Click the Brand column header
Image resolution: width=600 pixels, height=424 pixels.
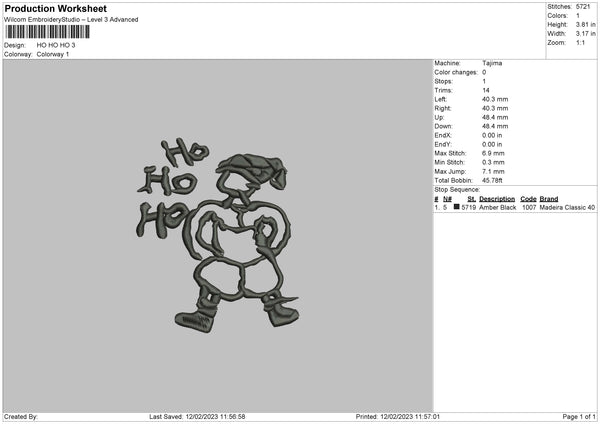point(549,199)
